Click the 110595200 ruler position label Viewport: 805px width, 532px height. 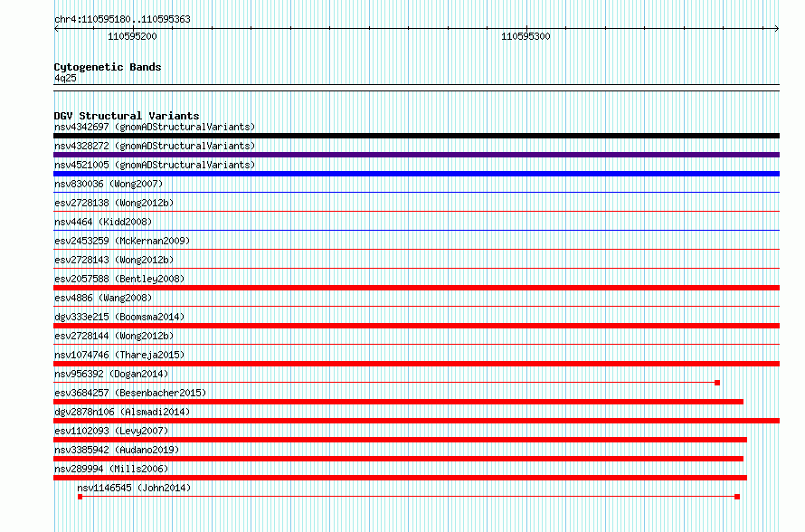(x=132, y=36)
